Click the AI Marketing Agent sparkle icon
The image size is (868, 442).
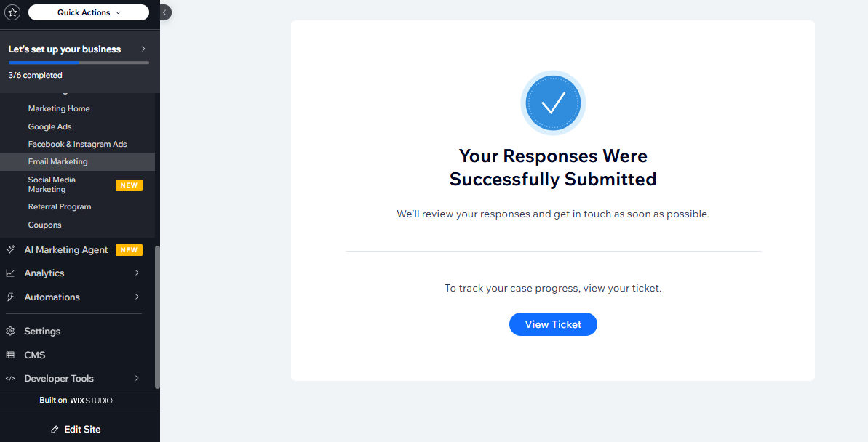(x=10, y=249)
